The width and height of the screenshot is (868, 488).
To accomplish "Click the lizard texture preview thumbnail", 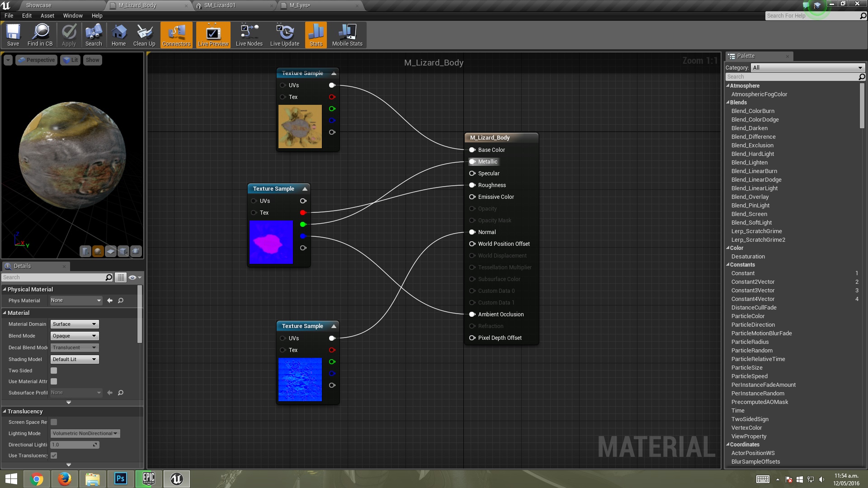I will (300, 127).
